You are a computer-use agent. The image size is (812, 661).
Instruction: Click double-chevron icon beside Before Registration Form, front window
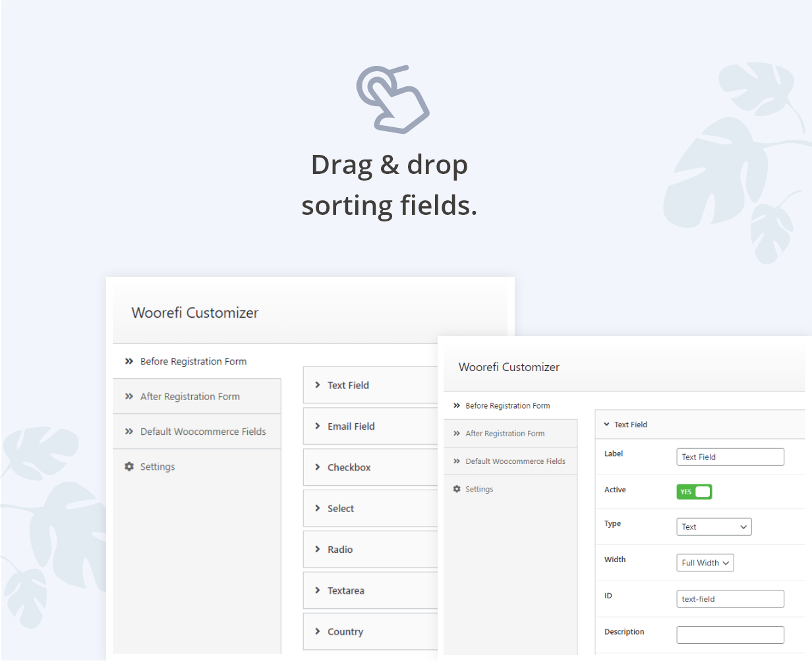pyautogui.click(x=457, y=405)
